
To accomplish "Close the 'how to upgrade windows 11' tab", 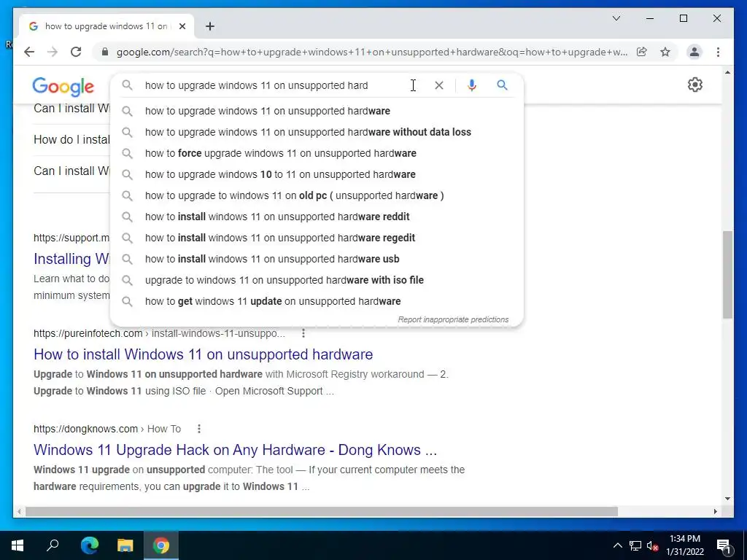I will tap(182, 26).
